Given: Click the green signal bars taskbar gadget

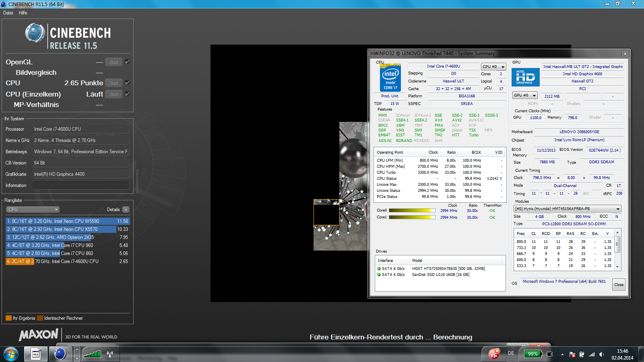Looking at the screenshot, I should coord(92,354).
